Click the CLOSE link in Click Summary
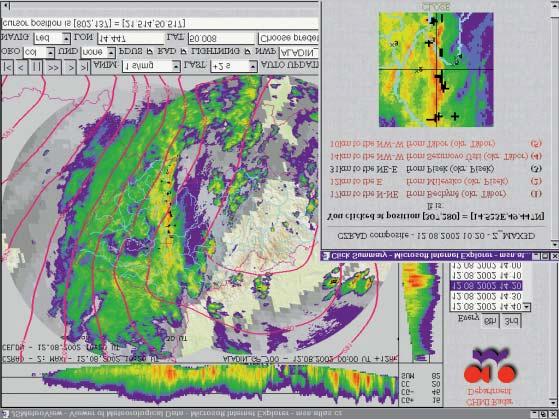 point(436,6)
